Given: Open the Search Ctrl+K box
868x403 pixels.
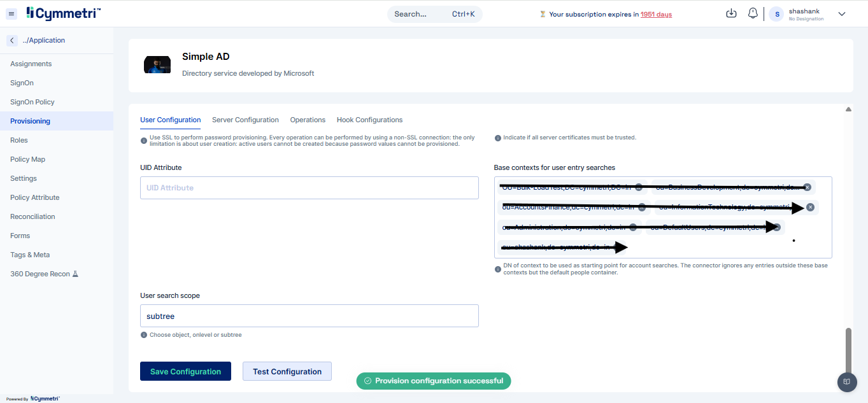Looking at the screenshot, I should coord(435,14).
